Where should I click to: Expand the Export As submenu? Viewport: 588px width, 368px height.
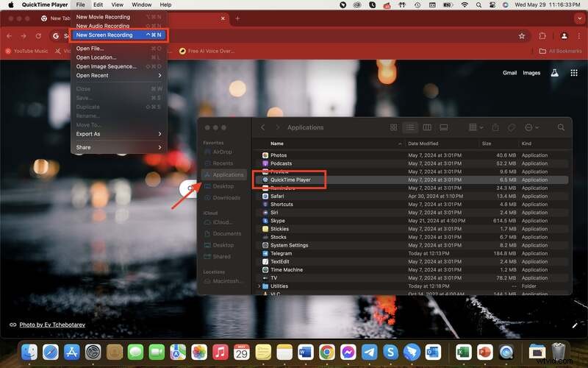pyautogui.click(x=119, y=134)
